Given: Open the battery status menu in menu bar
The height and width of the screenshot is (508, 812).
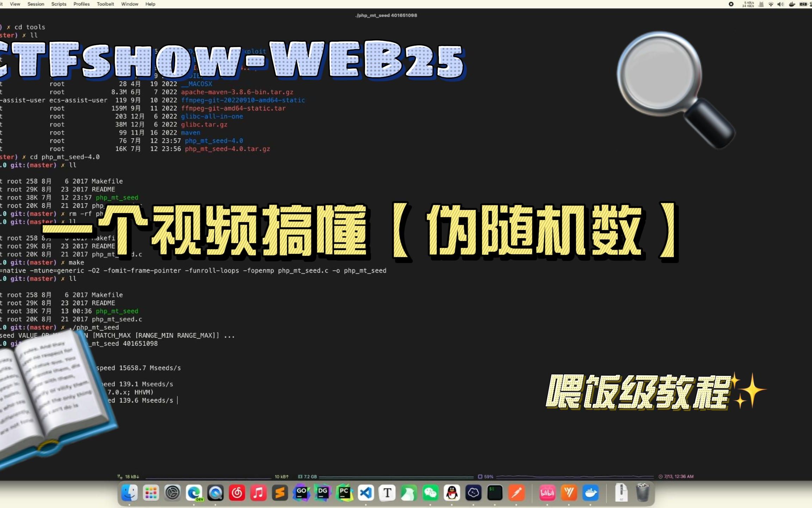Looking at the screenshot, I should 804,5.
